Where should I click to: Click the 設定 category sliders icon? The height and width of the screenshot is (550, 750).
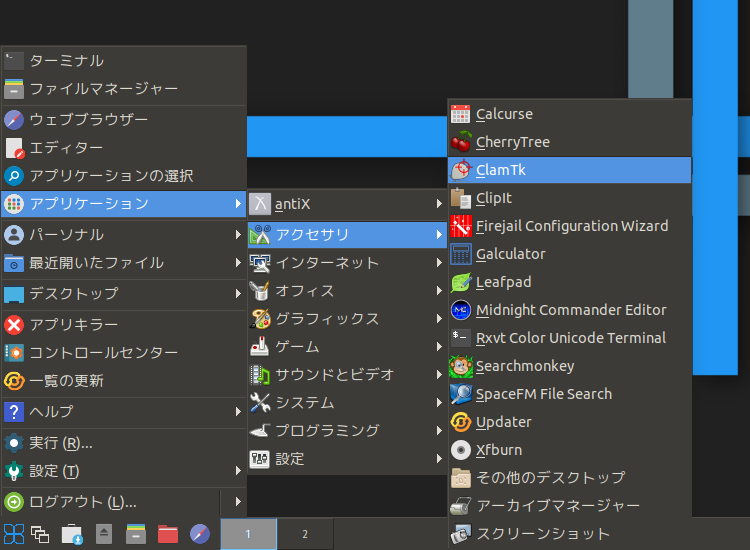coord(260,459)
